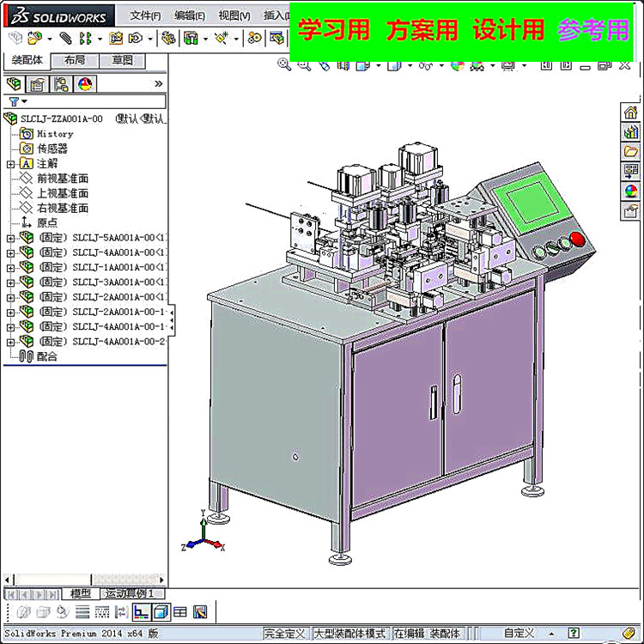Open the Component Pattern dropdown arrow
Viewport: 644px width, 644px height.
pyautogui.click(x=100, y=39)
